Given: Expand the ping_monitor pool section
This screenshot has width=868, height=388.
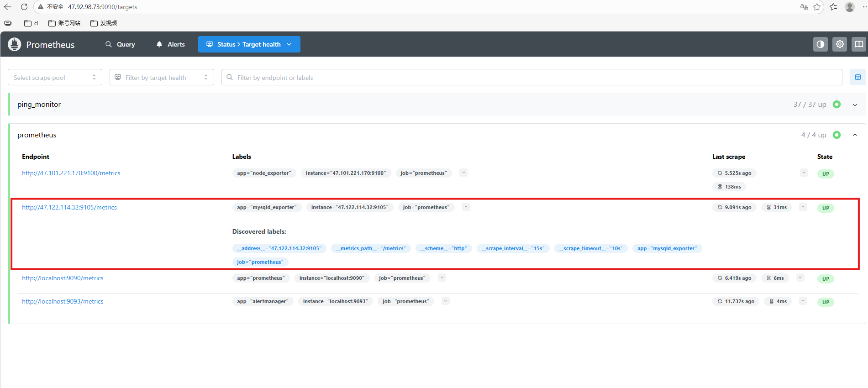Looking at the screenshot, I should (855, 105).
